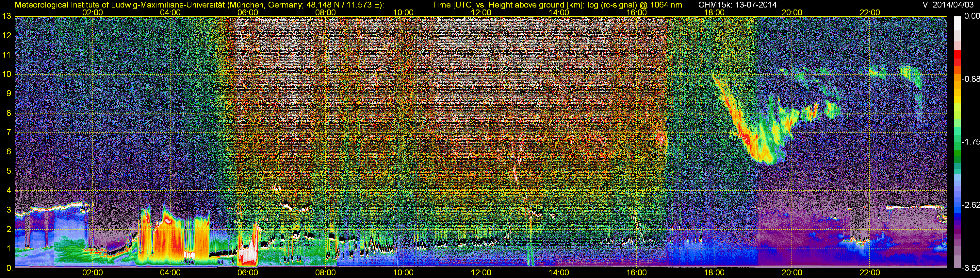This screenshot has width=980, height=278.
Task: Click the 10 km height axis label
Action: pos(7,74)
